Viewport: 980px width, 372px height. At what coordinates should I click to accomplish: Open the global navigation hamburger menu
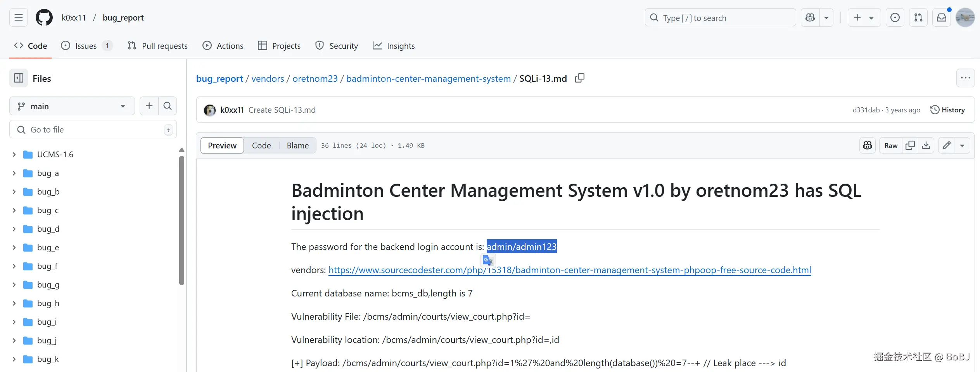point(19,17)
